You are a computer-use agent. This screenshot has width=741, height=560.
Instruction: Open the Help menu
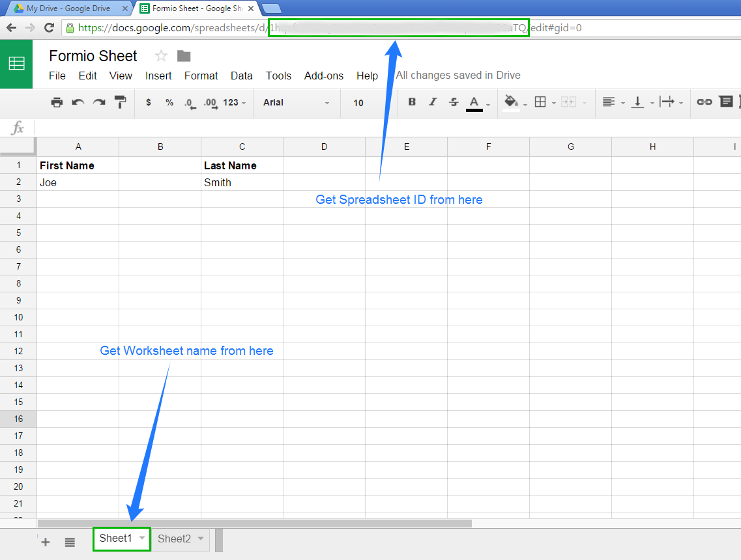[367, 76]
